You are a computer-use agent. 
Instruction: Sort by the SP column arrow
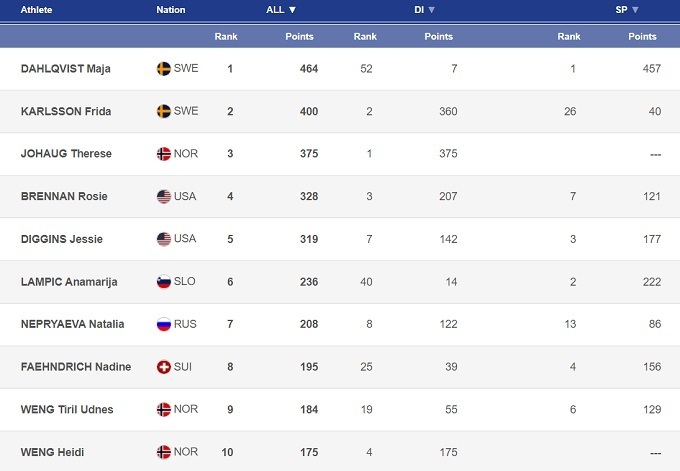click(635, 10)
